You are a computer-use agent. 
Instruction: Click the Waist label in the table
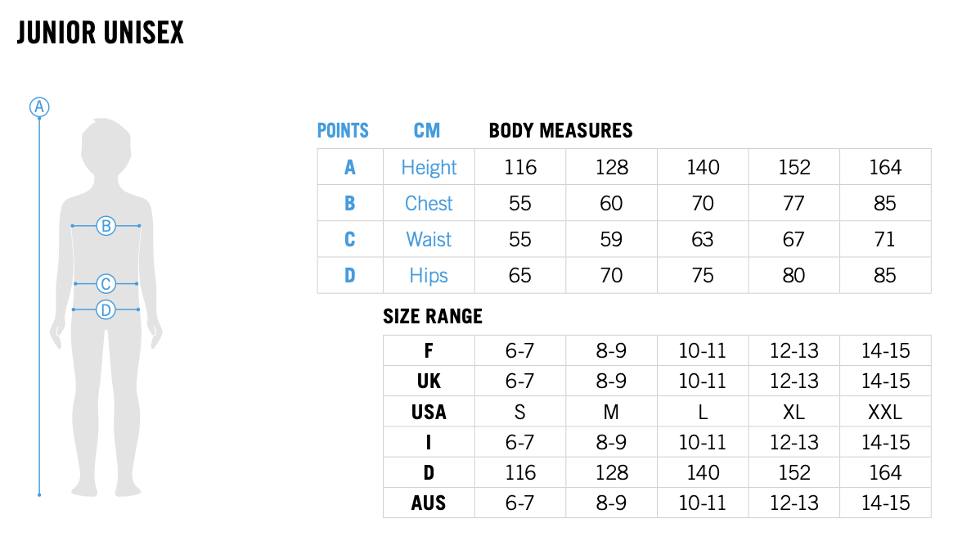coord(429,239)
